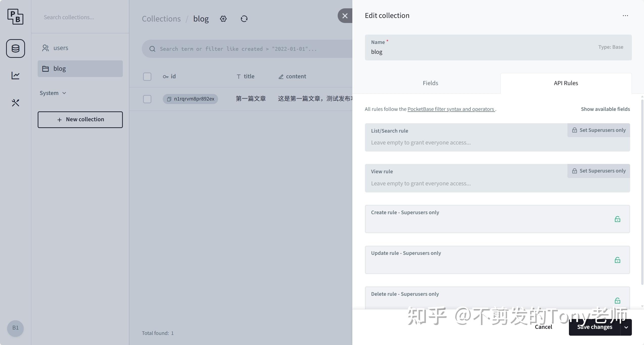The image size is (644, 345).
Task: Create a new collection
Action: click(x=80, y=119)
